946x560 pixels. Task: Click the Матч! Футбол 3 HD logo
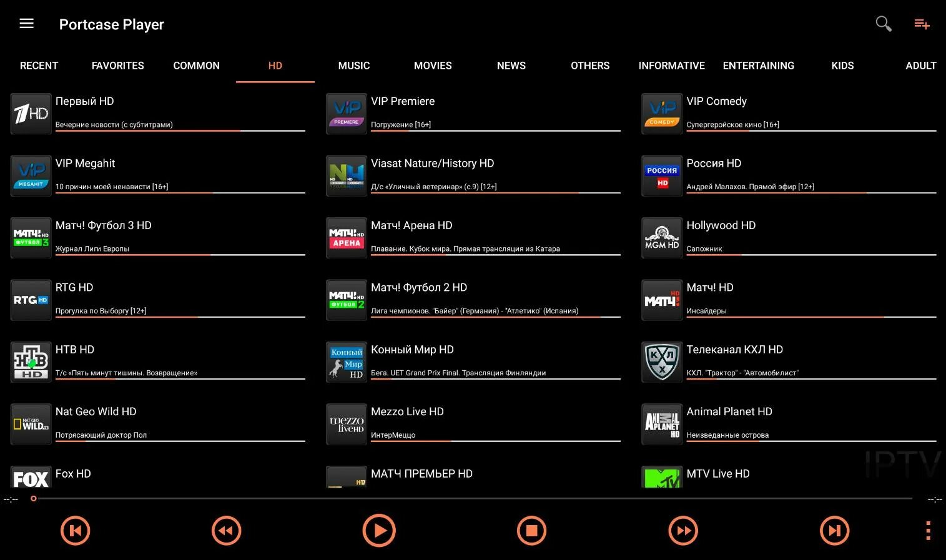click(x=31, y=238)
